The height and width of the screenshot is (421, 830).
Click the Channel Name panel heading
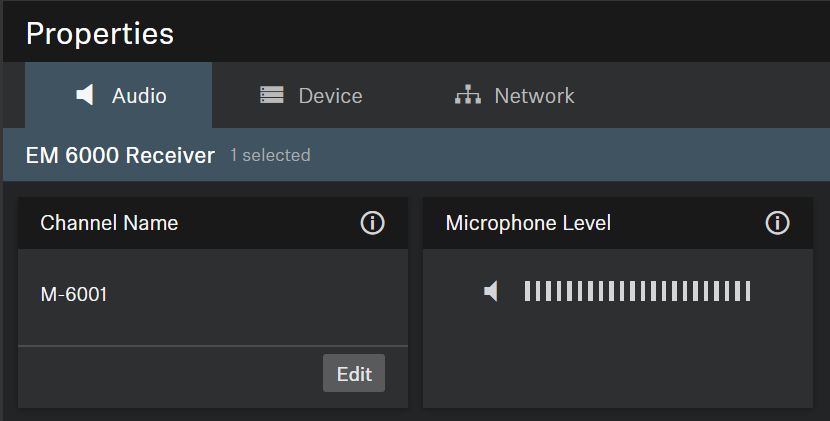click(109, 223)
